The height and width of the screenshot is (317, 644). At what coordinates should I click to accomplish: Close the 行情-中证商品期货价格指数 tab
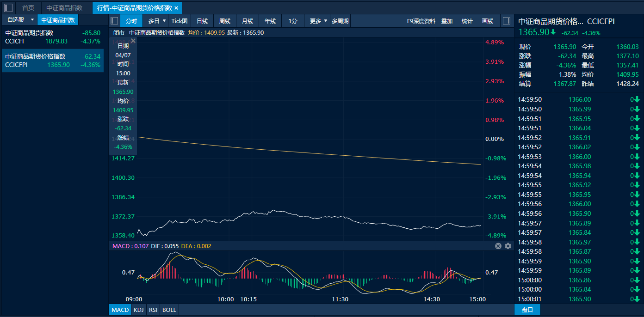click(x=176, y=8)
